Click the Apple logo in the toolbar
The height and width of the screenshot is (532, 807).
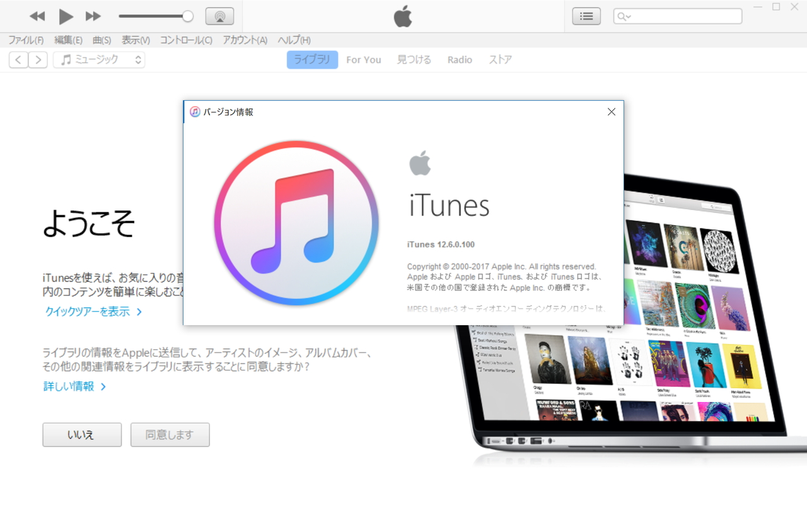point(403,16)
